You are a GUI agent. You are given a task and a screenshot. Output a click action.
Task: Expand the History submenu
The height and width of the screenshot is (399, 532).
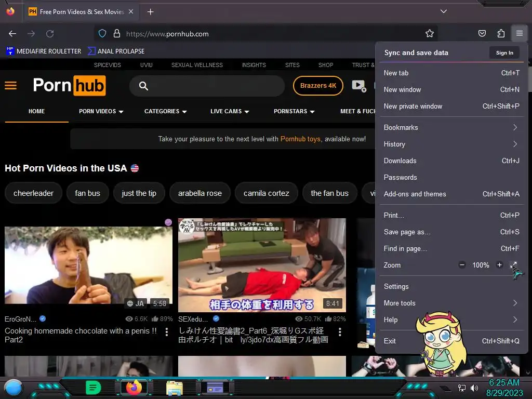pos(451,144)
